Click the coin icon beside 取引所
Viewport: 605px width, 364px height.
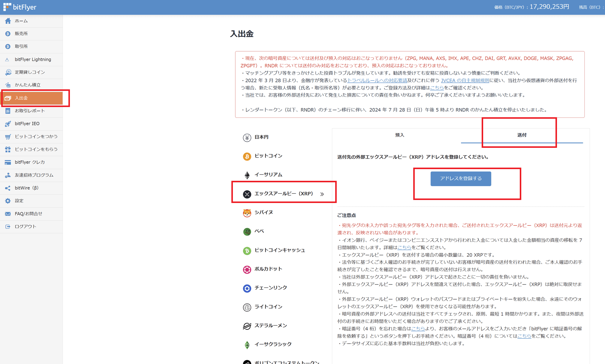[x=8, y=46]
